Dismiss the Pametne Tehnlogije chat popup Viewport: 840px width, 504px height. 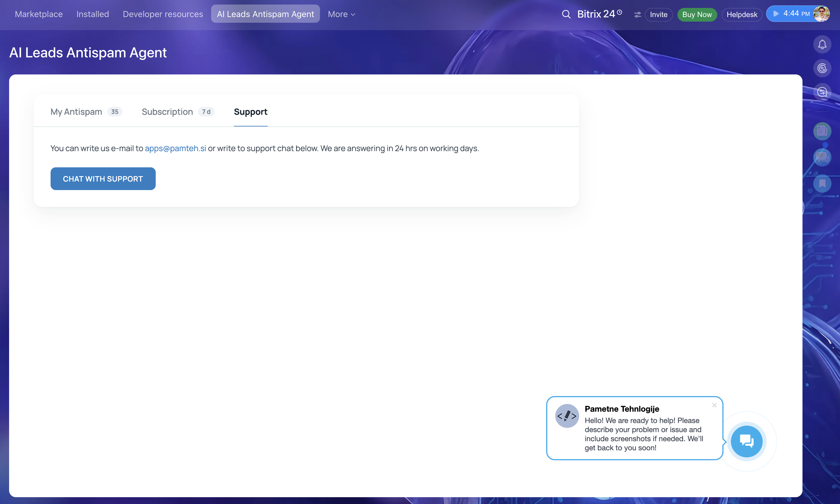coord(714,405)
